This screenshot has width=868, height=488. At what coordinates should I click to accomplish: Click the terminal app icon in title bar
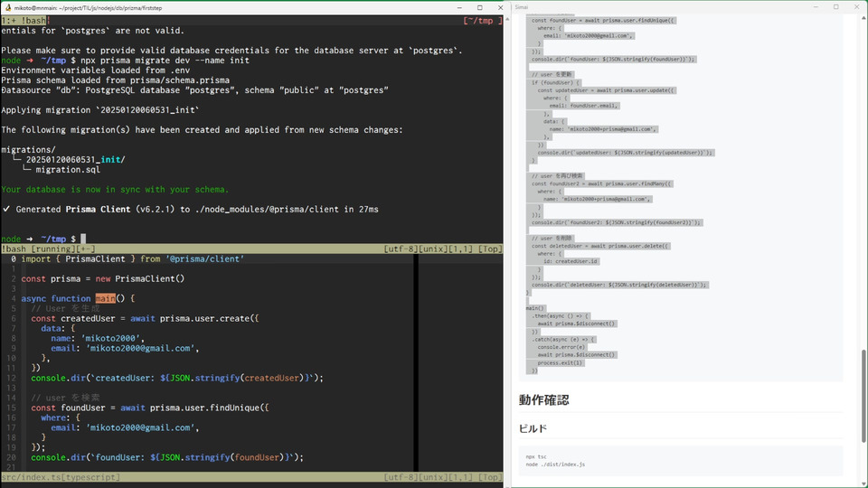pyautogui.click(x=8, y=8)
